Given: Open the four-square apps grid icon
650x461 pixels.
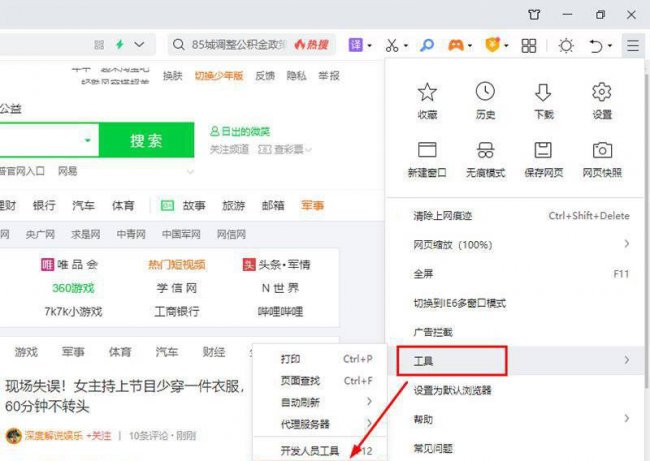Looking at the screenshot, I should (529, 45).
